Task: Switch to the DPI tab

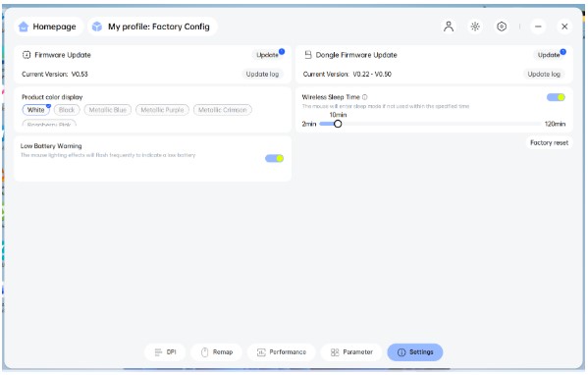Action: pos(165,352)
